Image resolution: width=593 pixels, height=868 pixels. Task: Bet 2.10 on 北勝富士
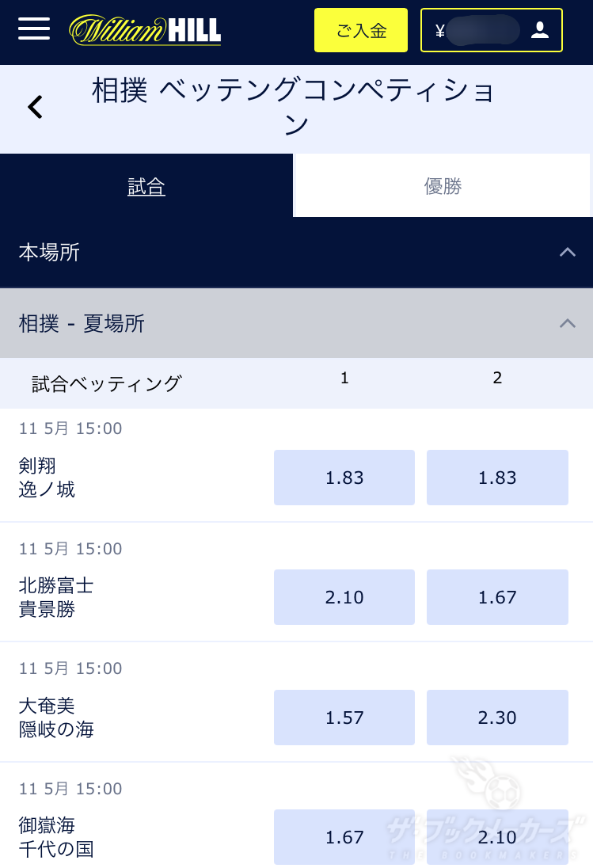[x=344, y=597]
